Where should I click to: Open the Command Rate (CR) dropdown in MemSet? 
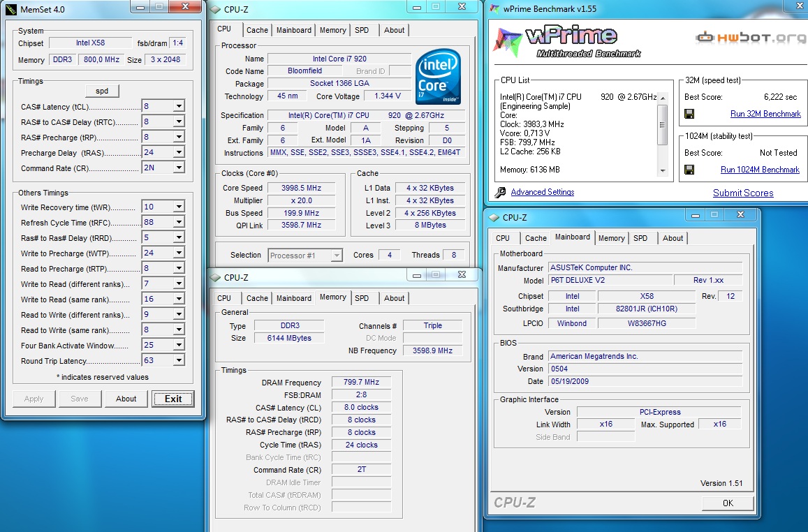[178, 168]
